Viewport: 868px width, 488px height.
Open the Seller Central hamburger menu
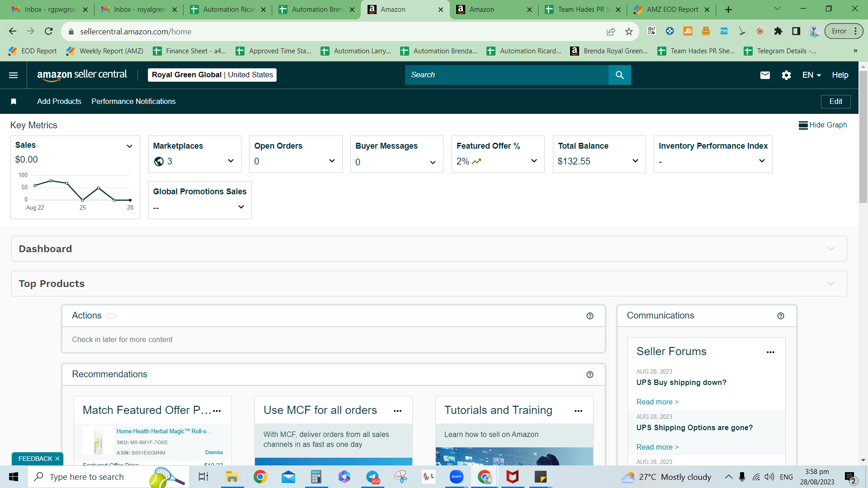click(x=14, y=75)
